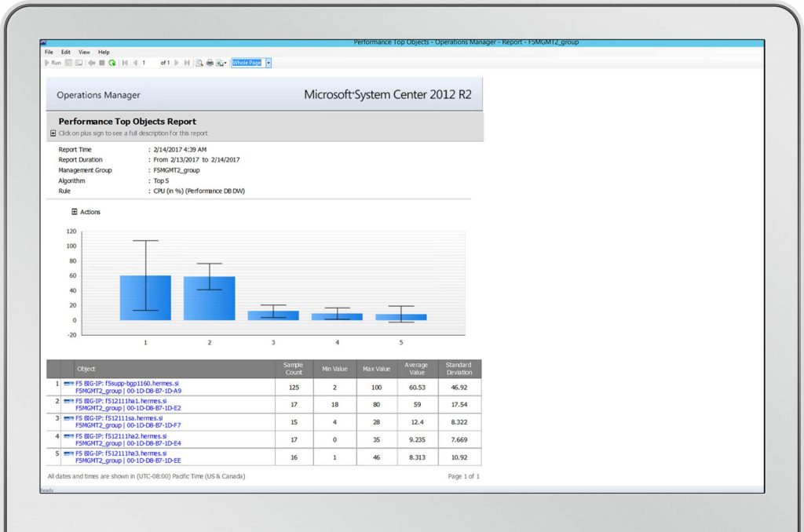Click the Whole Page zoom box
Viewport: 804px width, 532px height.
tap(247, 63)
